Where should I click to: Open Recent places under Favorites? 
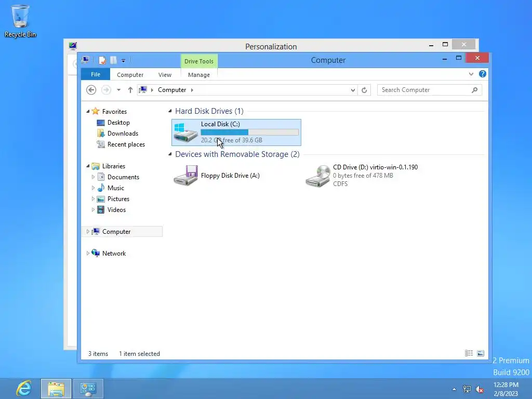[x=126, y=144]
